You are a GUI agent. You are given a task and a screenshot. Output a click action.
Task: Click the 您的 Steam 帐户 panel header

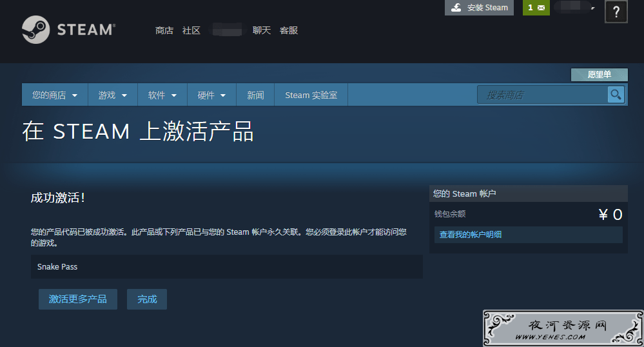(x=528, y=193)
